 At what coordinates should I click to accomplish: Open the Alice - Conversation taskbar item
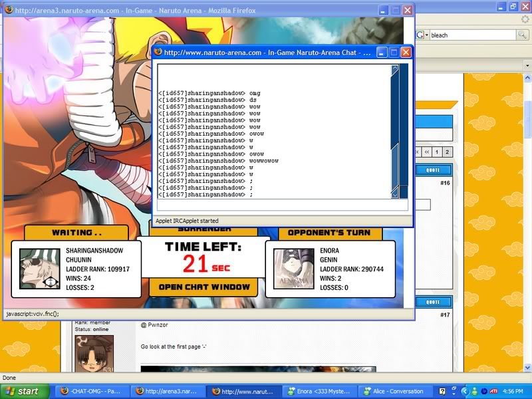tap(395, 391)
